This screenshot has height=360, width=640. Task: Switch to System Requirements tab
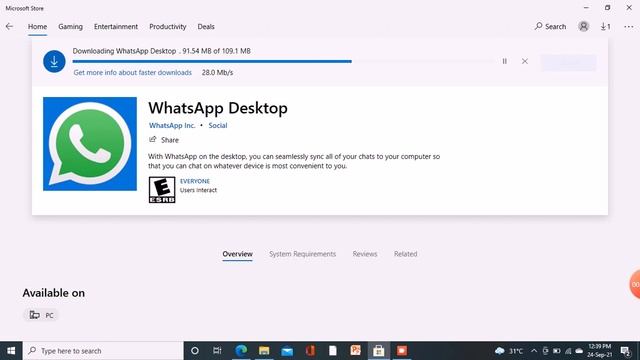click(302, 254)
